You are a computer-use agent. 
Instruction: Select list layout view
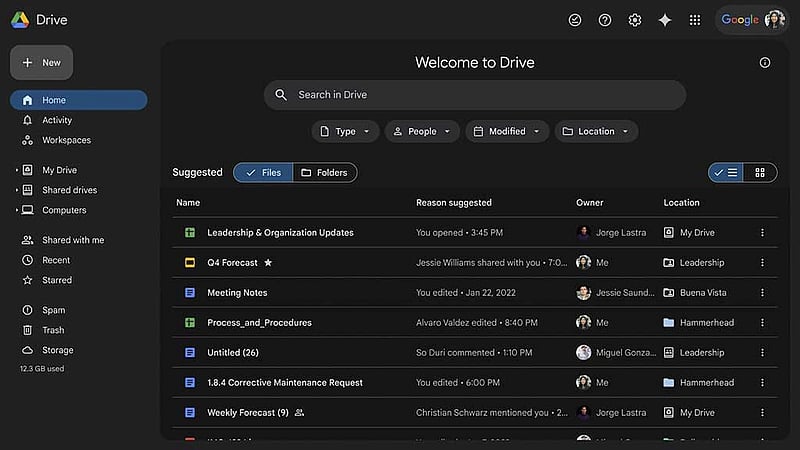726,173
